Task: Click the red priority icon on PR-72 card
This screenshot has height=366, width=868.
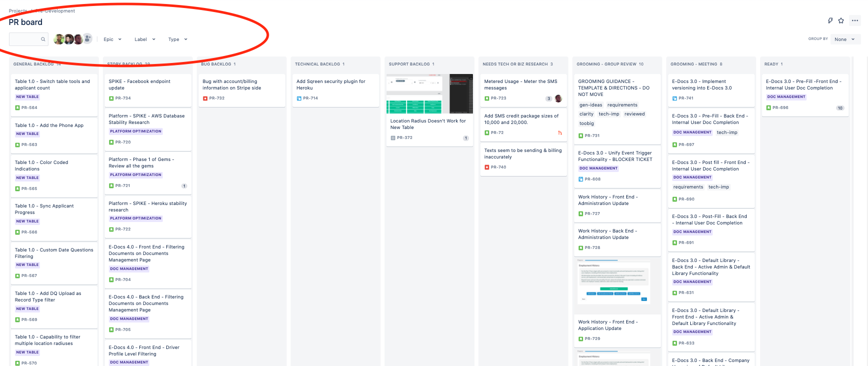Action: (560, 133)
